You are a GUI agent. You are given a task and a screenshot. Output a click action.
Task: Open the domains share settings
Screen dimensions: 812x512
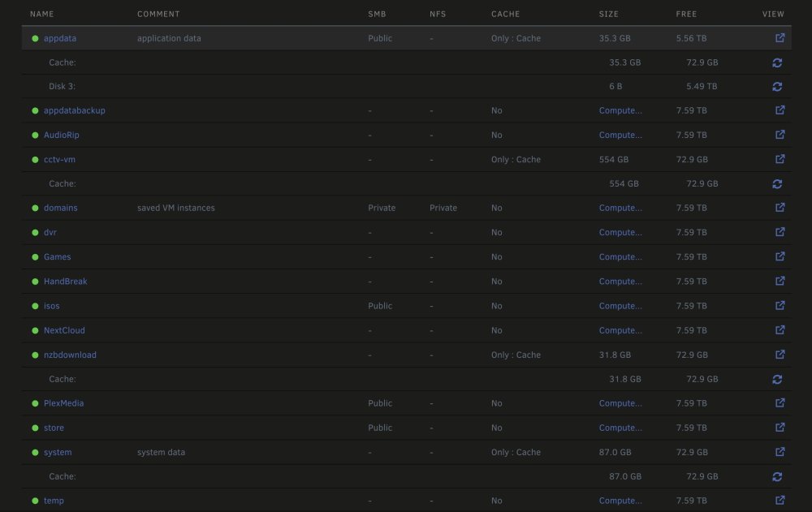click(x=61, y=208)
